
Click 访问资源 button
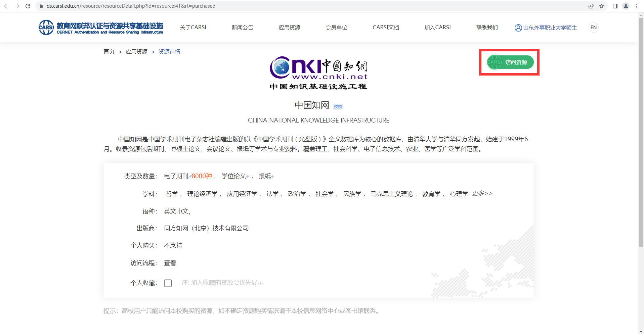click(510, 62)
